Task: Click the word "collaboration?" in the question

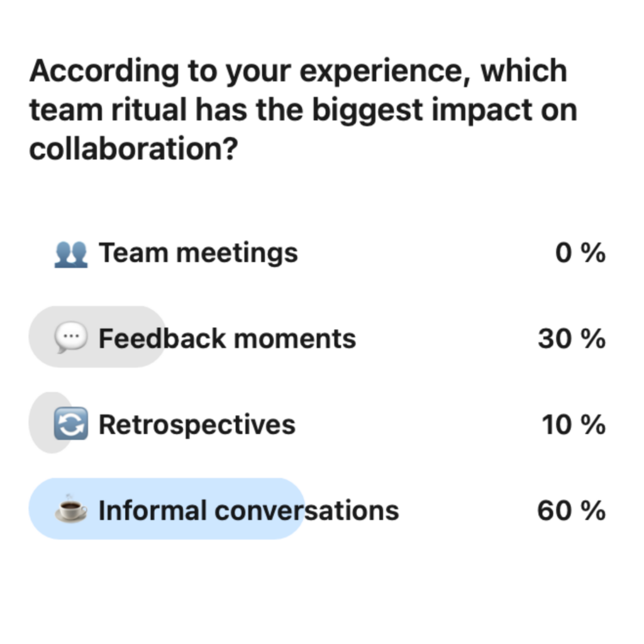Action: point(133,148)
